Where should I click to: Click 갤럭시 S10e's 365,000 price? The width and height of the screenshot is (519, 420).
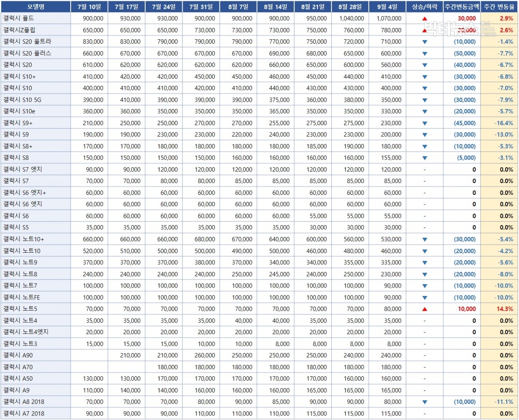click(279, 111)
